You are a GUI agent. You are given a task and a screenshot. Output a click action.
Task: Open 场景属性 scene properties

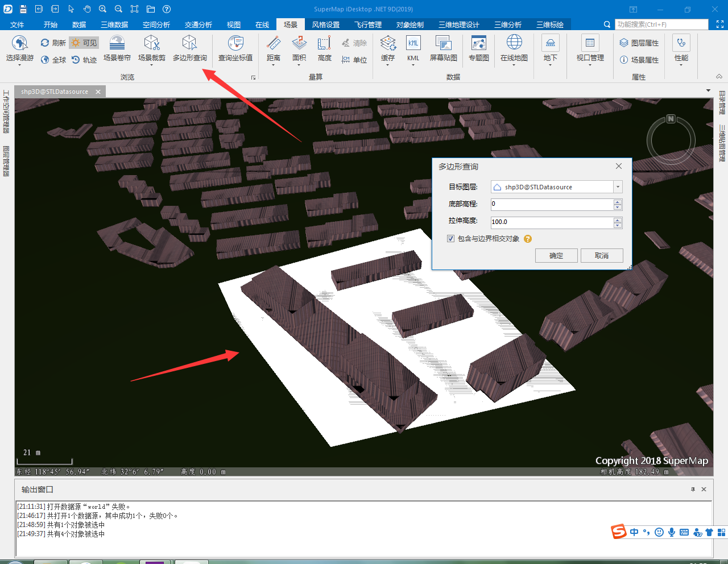[x=639, y=60]
